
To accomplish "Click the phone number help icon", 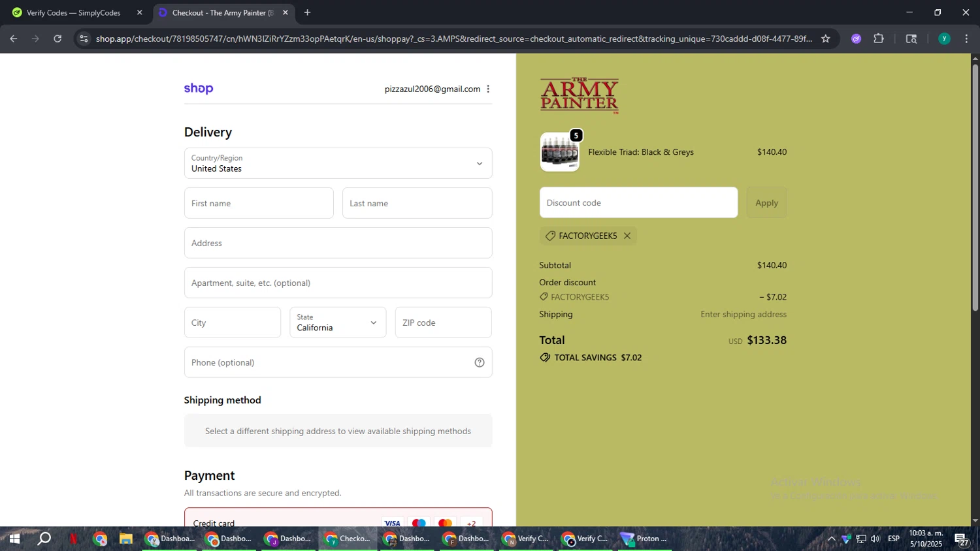I will [x=480, y=362].
